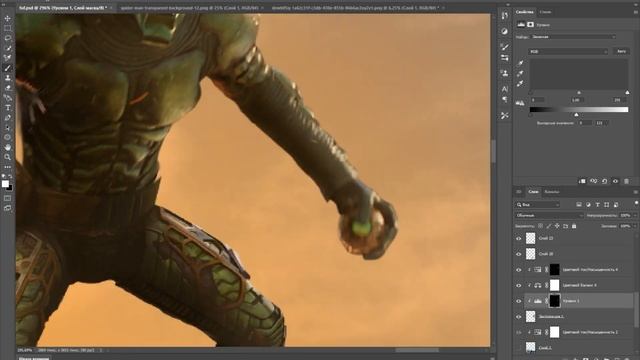
Task: Switch to the Layers tab
Action: (533, 191)
